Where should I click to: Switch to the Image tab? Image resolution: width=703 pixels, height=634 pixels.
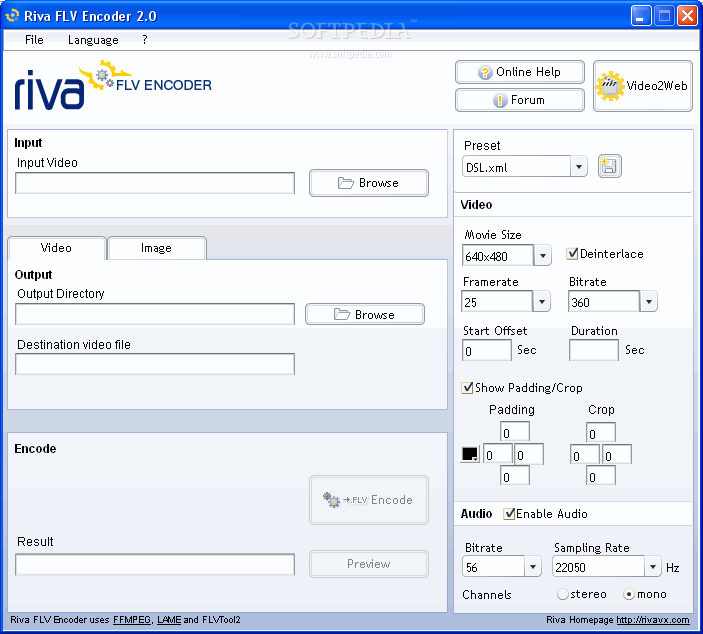coord(156,248)
